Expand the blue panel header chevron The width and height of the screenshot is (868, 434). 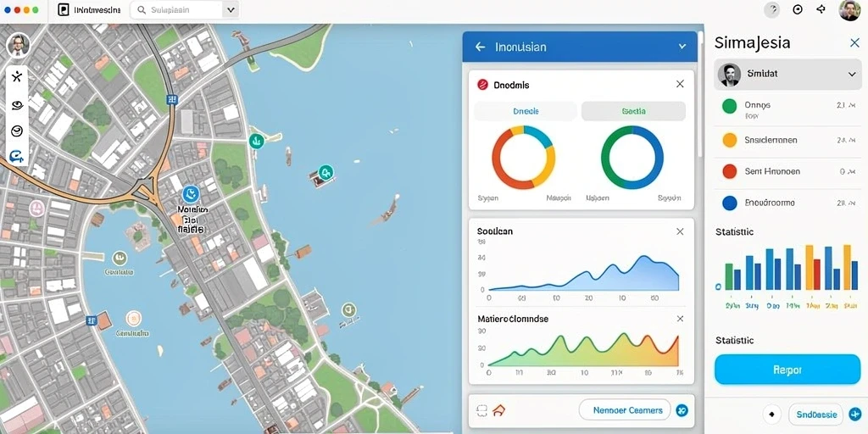[682, 47]
